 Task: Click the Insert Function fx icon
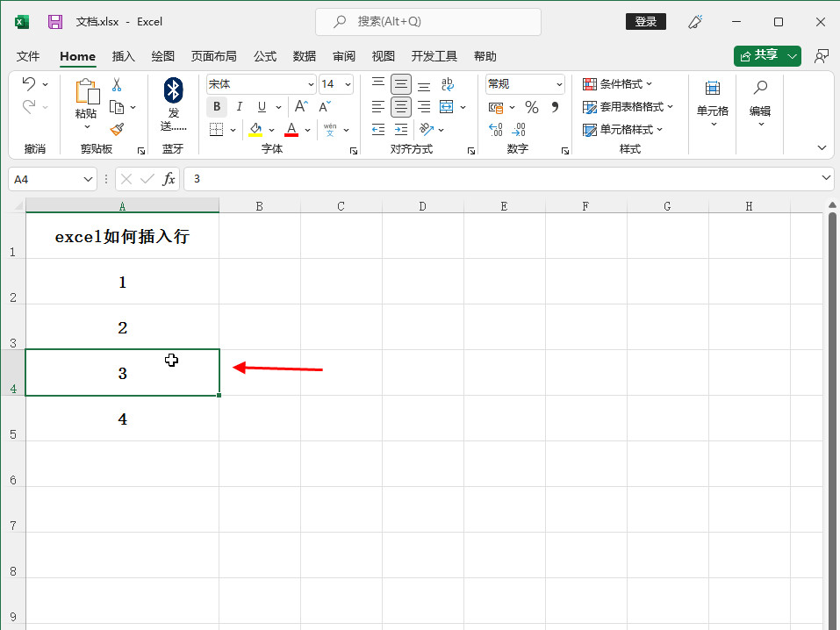click(x=169, y=179)
